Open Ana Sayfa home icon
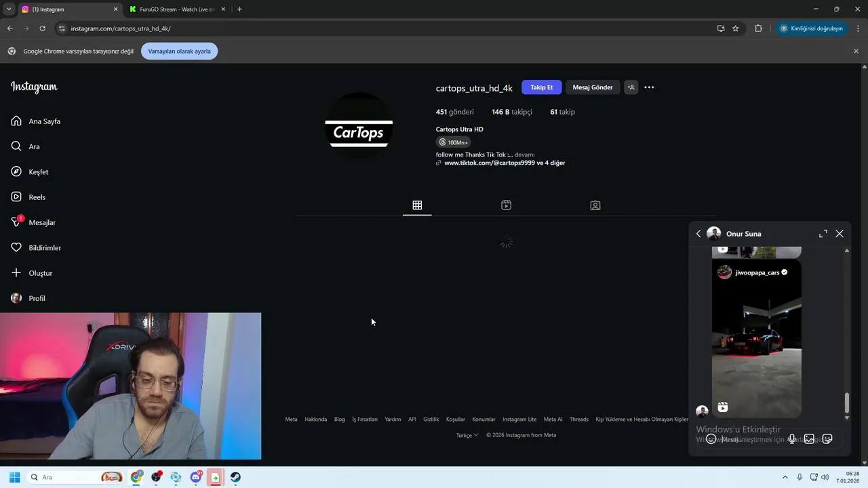The height and width of the screenshot is (488, 868). coord(16,121)
